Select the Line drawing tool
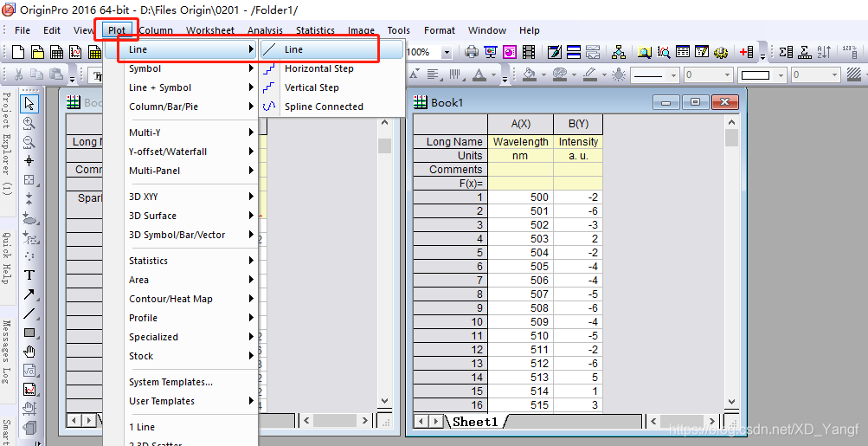The image size is (868, 446). click(x=30, y=313)
